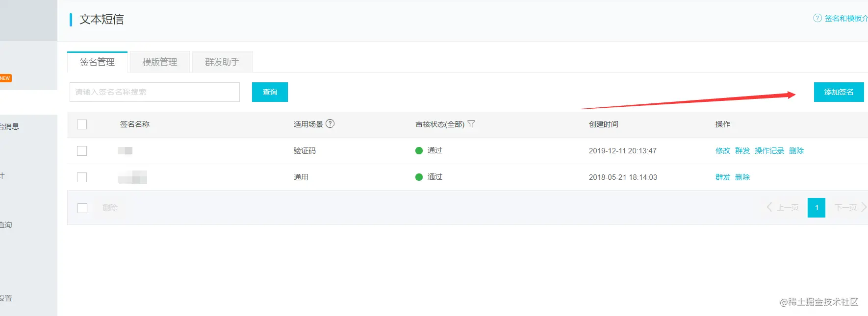Open 操作记录 for the 验证码 signature

tap(769, 151)
